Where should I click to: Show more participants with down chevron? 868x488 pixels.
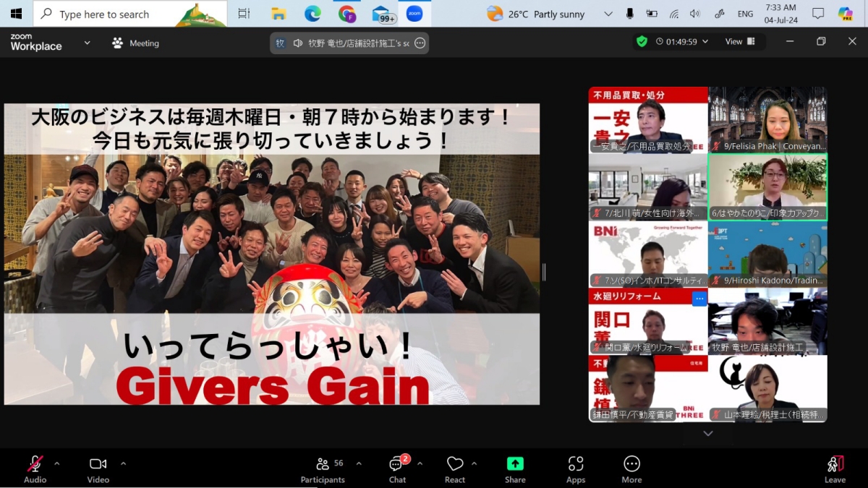[x=708, y=433]
